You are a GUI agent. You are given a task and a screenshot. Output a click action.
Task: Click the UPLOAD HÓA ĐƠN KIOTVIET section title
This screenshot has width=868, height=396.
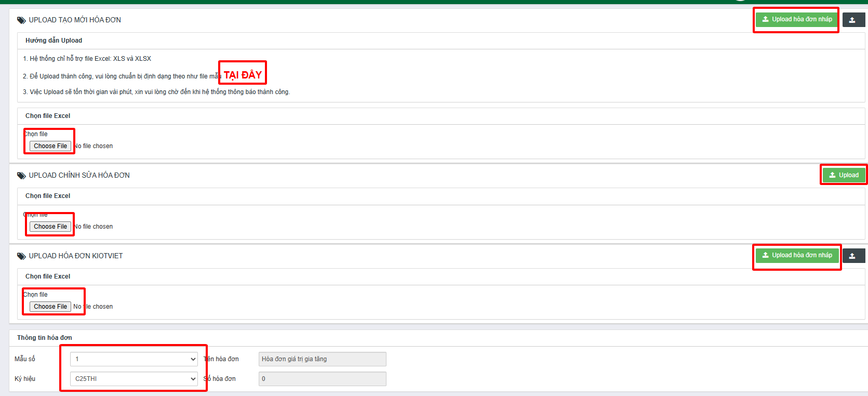[x=76, y=256]
